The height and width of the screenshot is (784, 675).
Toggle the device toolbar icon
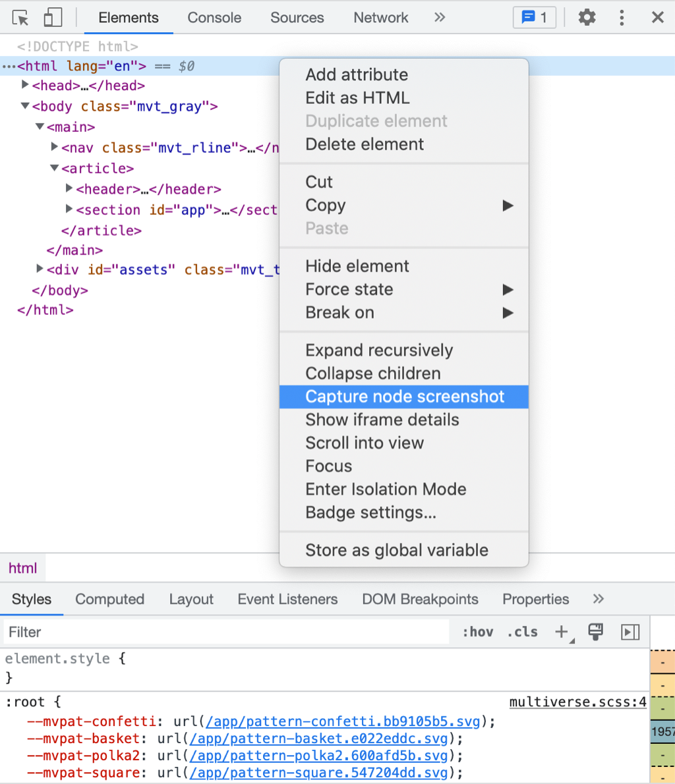click(53, 18)
